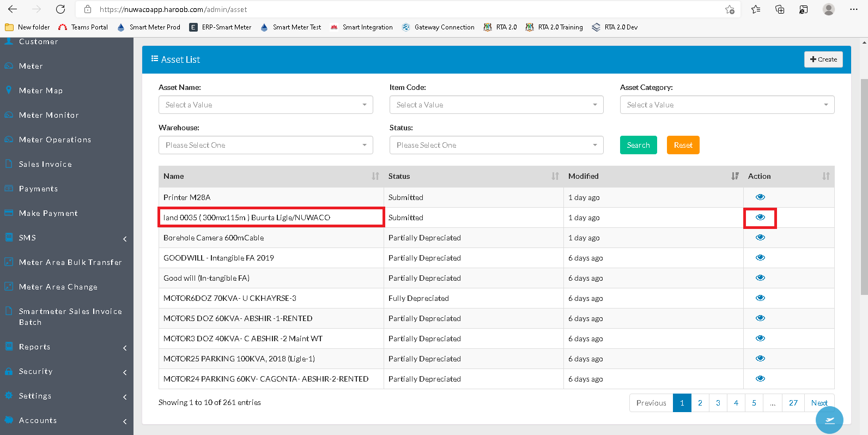Open Sales Invoice in the sidebar

pyautogui.click(x=66, y=164)
